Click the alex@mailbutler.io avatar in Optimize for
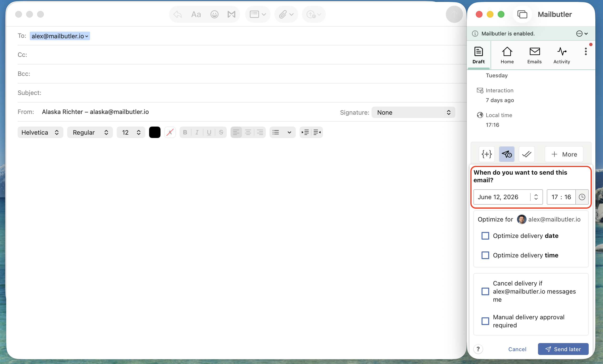Screen dimensions: 603x364 click(x=522, y=219)
